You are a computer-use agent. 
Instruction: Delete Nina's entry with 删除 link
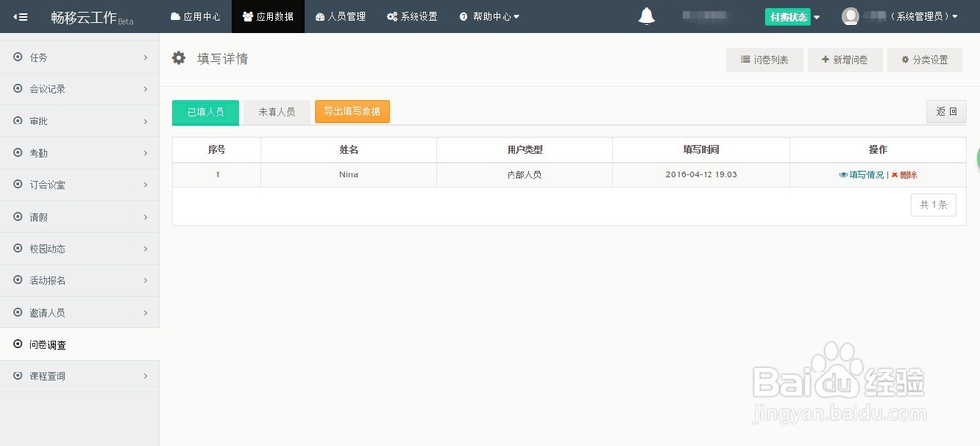(x=905, y=175)
